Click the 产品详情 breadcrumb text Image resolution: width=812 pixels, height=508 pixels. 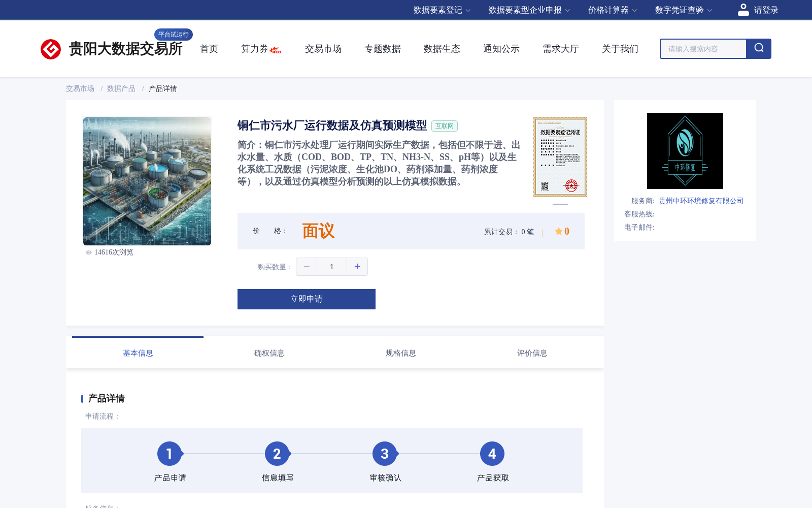(163, 89)
